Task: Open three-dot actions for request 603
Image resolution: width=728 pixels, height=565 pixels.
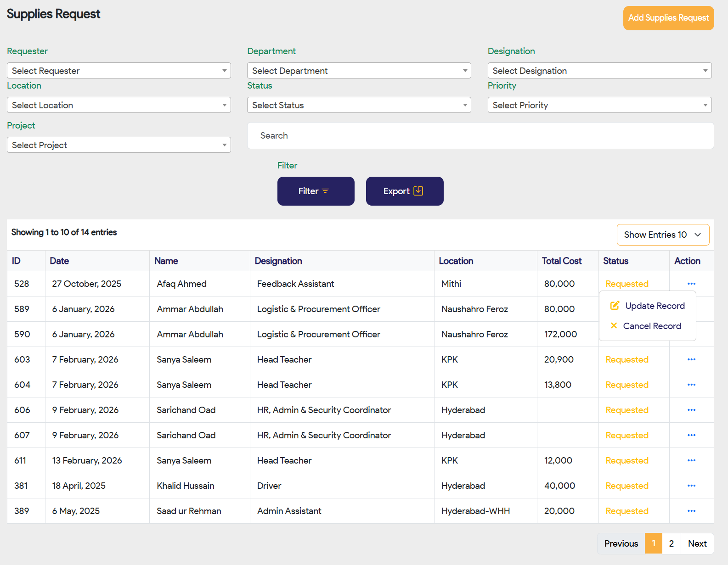Action: click(691, 359)
